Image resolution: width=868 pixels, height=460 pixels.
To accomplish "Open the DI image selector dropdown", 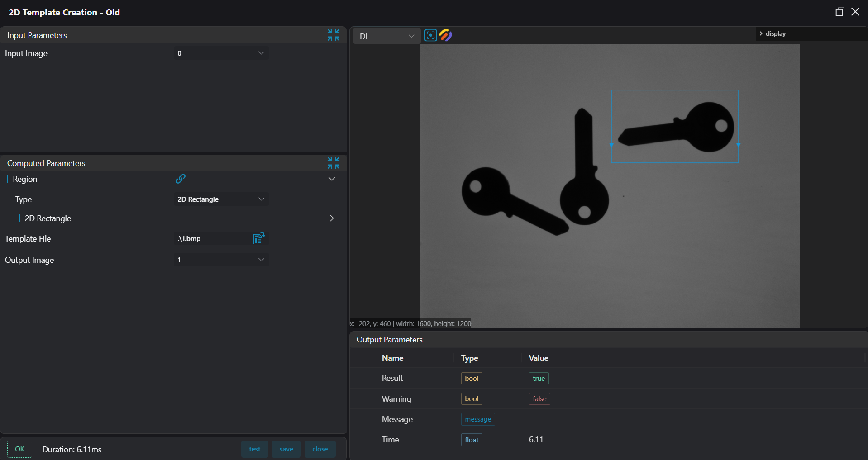I will pos(386,36).
